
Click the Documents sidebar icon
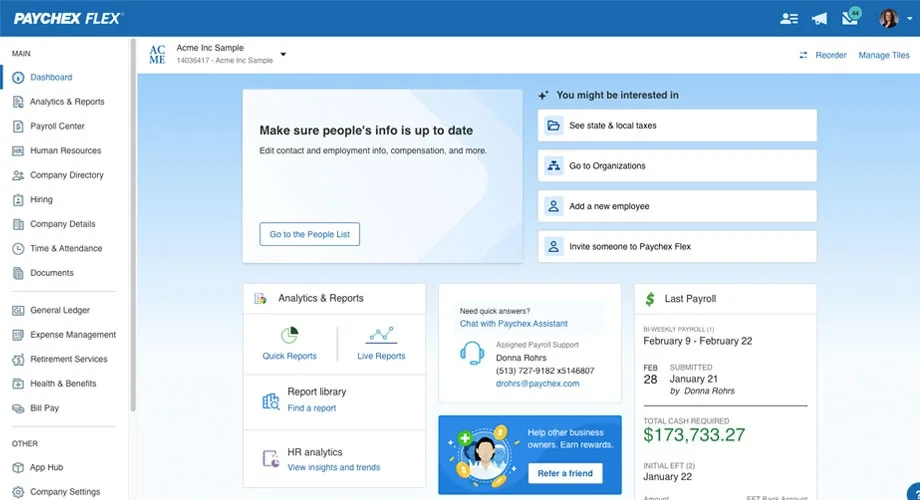(18, 273)
